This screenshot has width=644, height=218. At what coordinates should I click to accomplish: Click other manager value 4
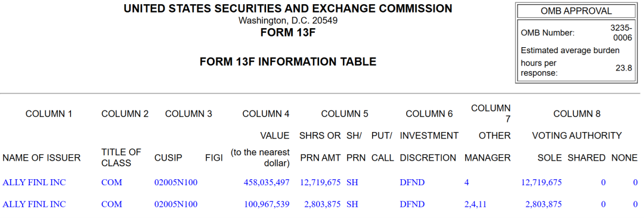click(466, 182)
